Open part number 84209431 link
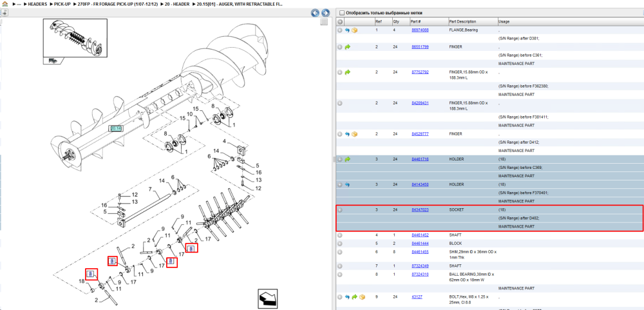This screenshot has height=310, width=644. (x=420, y=102)
